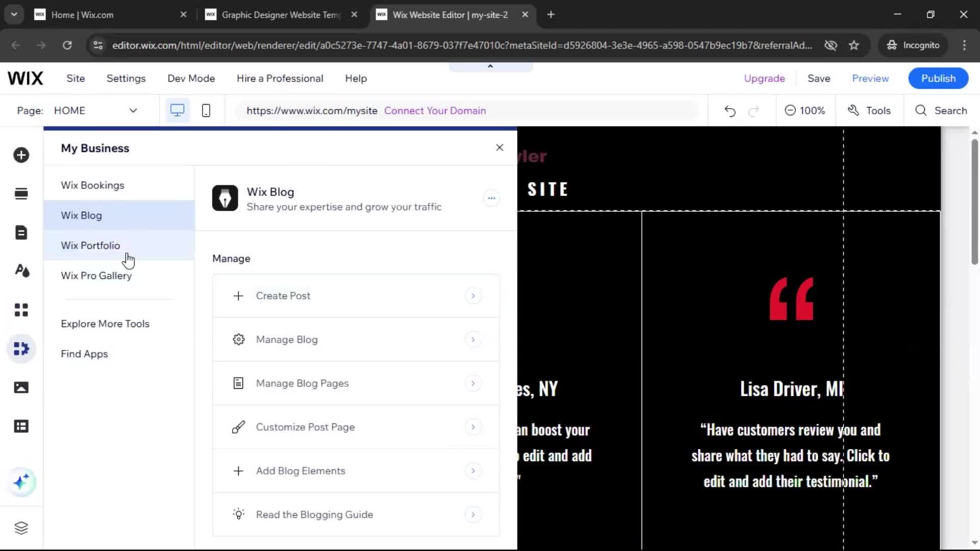This screenshot has height=551, width=980.
Task: Open the Add Apps grid icon
Action: click(21, 310)
